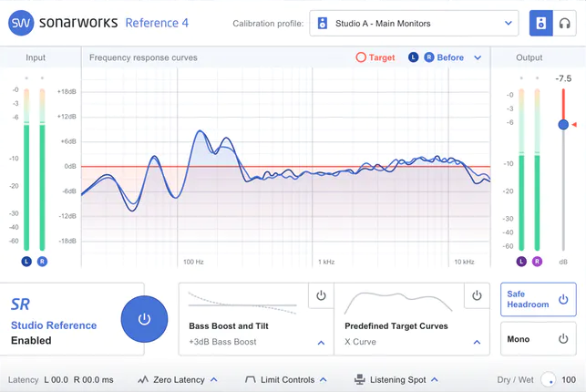Click the Listening Spot chair icon
The image size is (586, 392).
pyautogui.click(x=359, y=379)
